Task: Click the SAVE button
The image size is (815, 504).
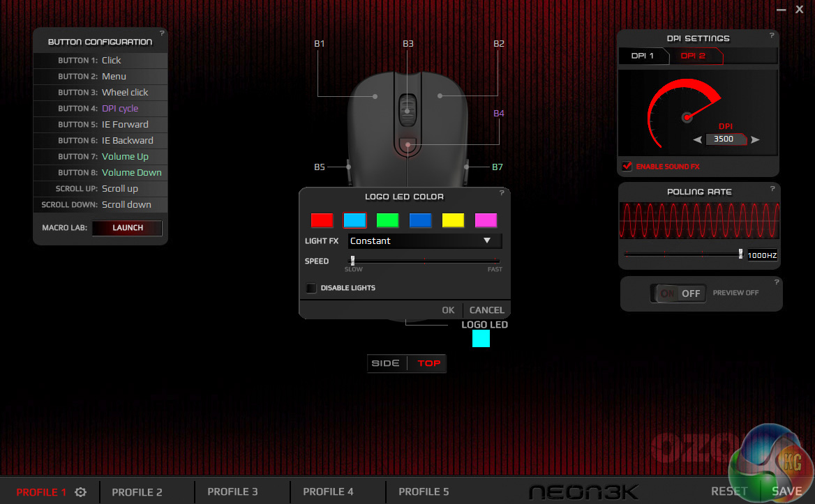Action: click(x=786, y=491)
